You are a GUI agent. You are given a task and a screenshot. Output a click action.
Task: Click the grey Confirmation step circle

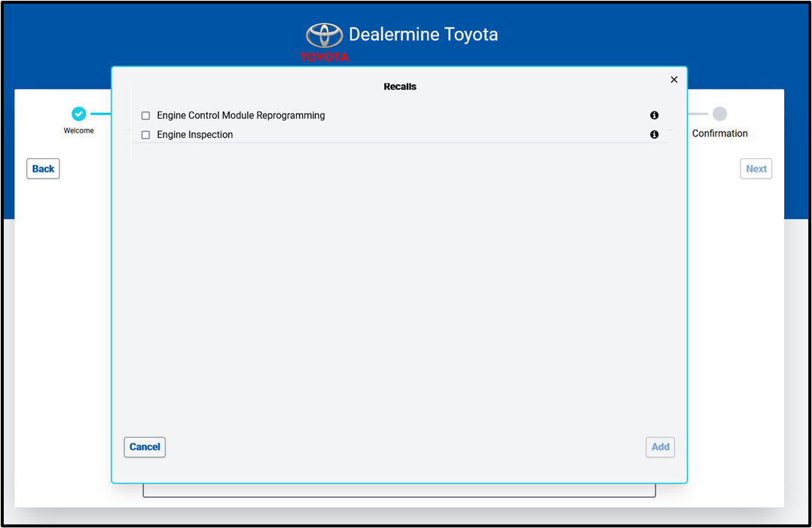click(719, 114)
